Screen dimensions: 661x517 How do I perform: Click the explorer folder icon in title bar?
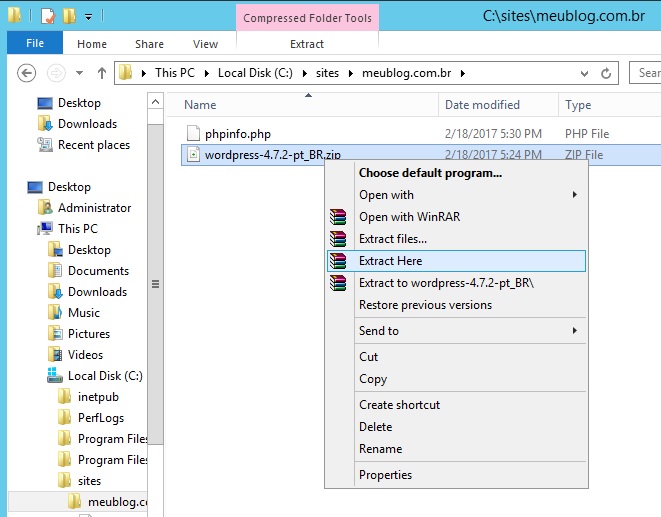tap(14, 15)
